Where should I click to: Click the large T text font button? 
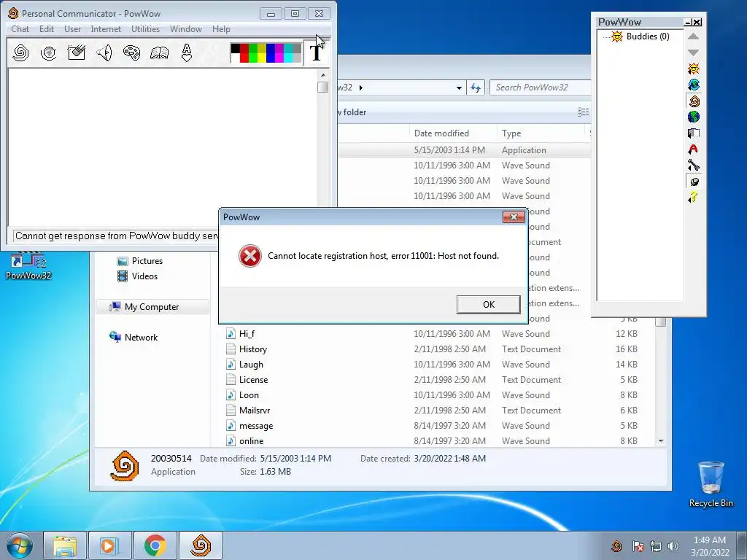tap(316, 52)
